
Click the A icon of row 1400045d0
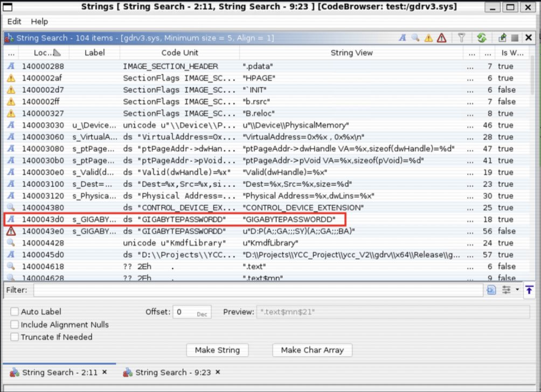click(11, 255)
